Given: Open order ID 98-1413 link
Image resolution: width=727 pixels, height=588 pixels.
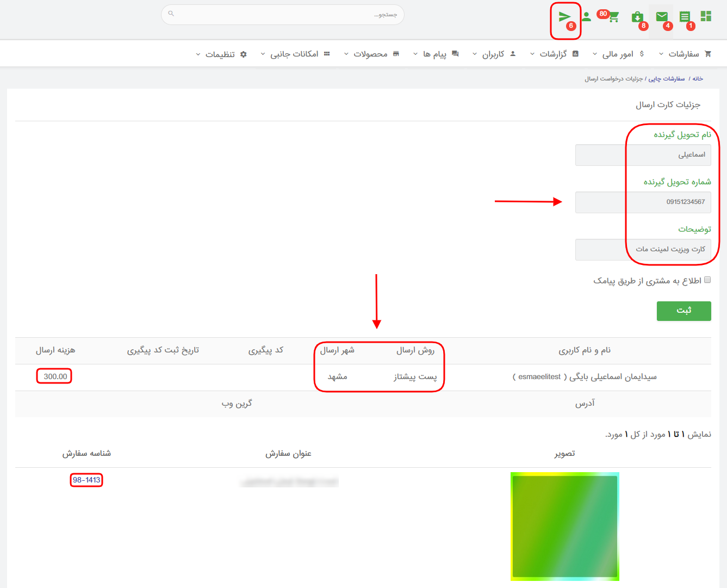Looking at the screenshot, I should point(86,480).
